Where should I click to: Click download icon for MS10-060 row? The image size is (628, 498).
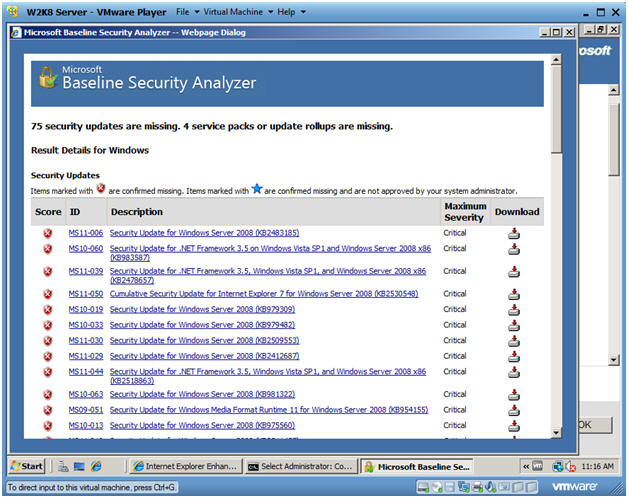[514, 249]
